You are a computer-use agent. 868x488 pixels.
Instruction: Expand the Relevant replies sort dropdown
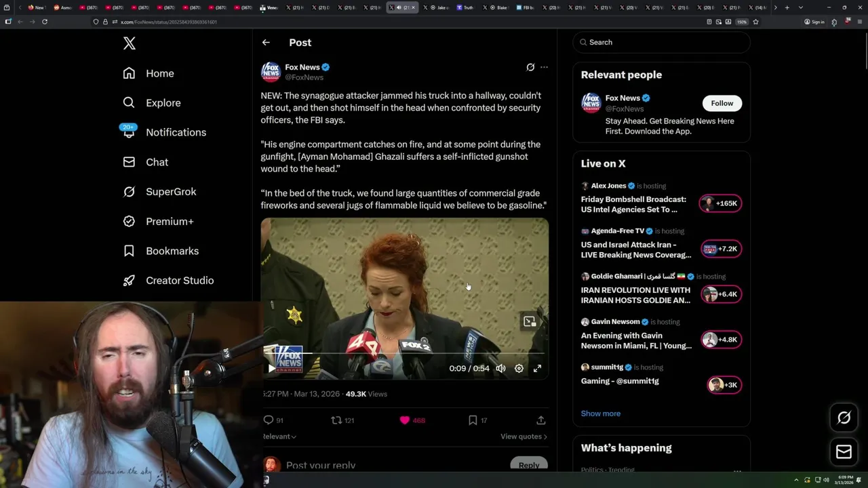coord(279,436)
